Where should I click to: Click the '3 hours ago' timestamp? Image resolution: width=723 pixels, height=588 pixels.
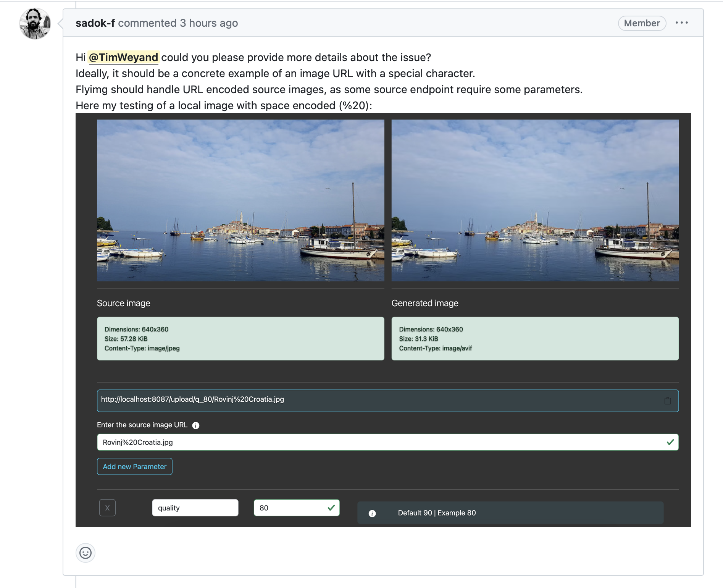(x=209, y=23)
